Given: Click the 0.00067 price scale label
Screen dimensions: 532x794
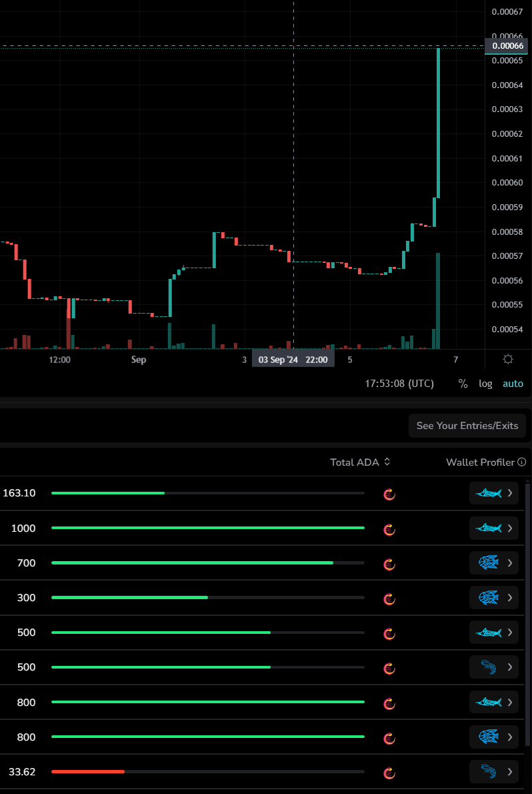Looking at the screenshot, I should [x=507, y=11].
